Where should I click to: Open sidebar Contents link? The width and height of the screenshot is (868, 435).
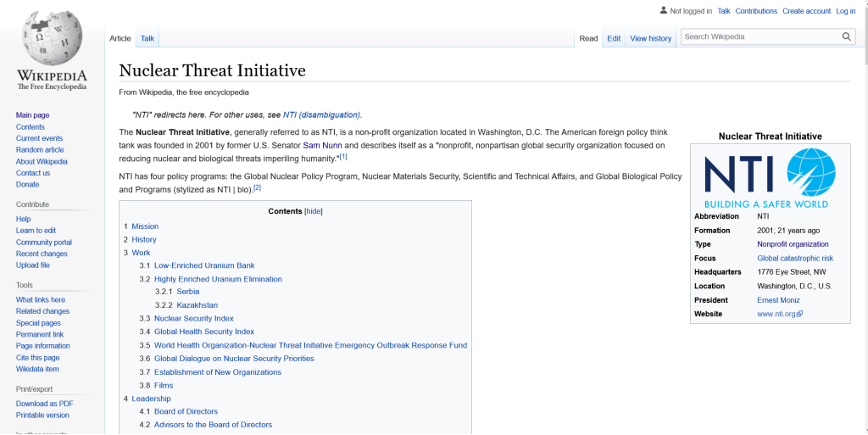coord(31,126)
